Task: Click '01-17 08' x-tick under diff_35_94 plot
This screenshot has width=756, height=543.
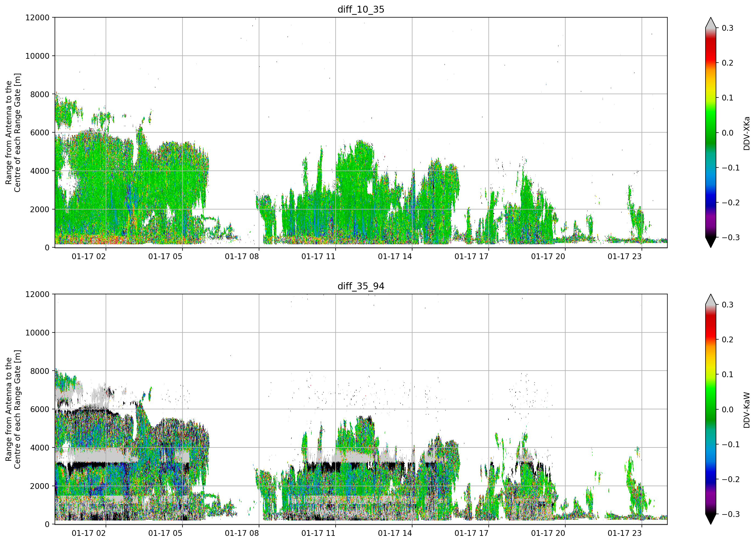Action: click(x=242, y=533)
